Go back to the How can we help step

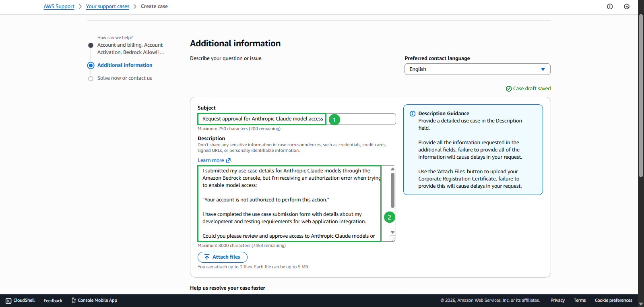(x=91, y=46)
